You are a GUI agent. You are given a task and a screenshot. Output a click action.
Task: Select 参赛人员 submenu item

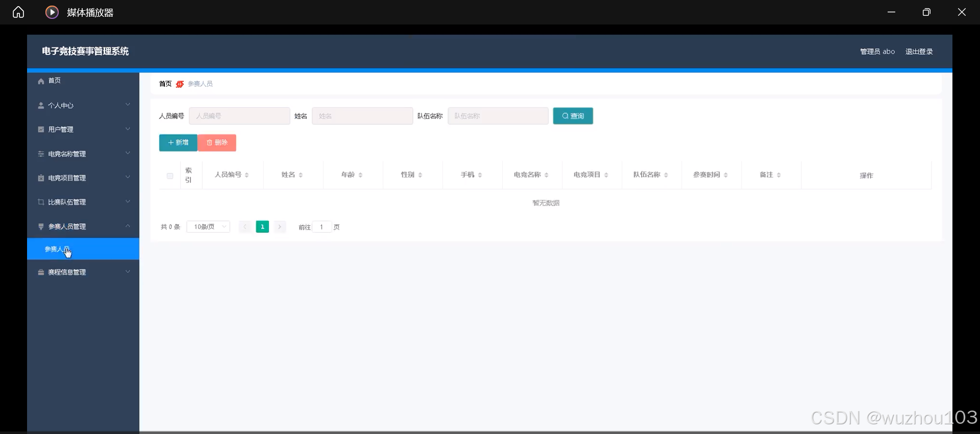[83, 249]
